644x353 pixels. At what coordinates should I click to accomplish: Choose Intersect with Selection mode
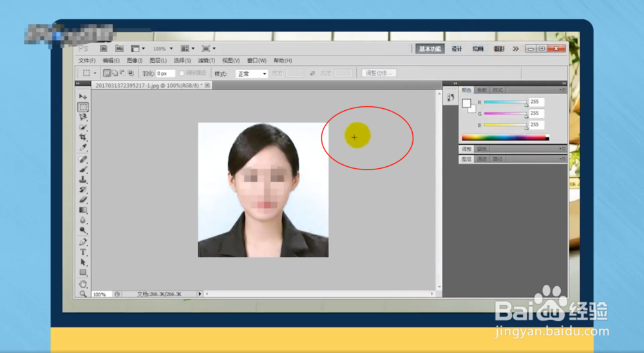(131, 73)
